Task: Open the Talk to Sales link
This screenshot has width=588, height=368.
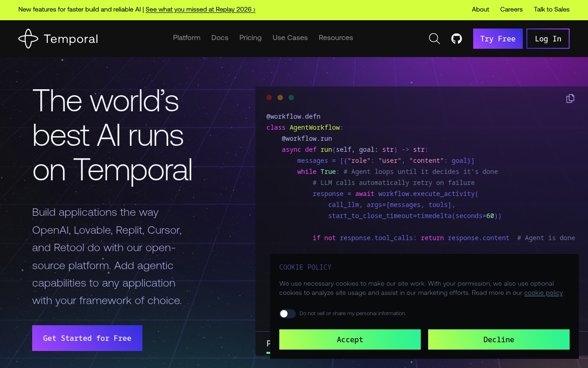Action: pos(552,9)
